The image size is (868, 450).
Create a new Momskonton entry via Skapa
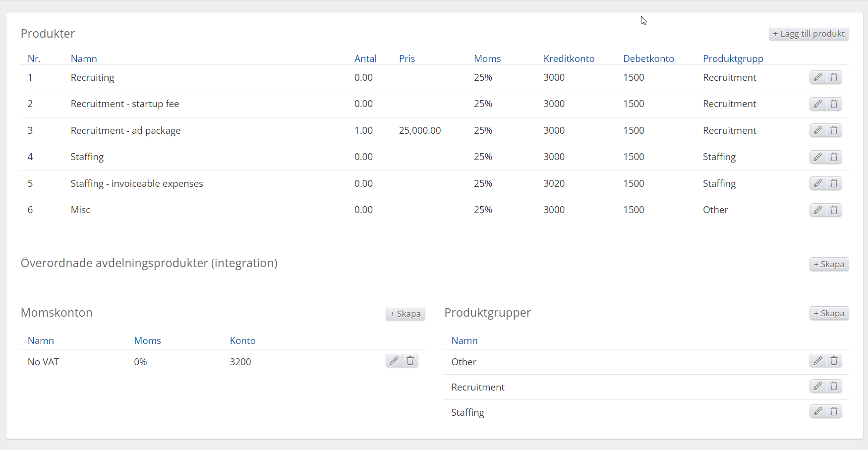pos(405,314)
